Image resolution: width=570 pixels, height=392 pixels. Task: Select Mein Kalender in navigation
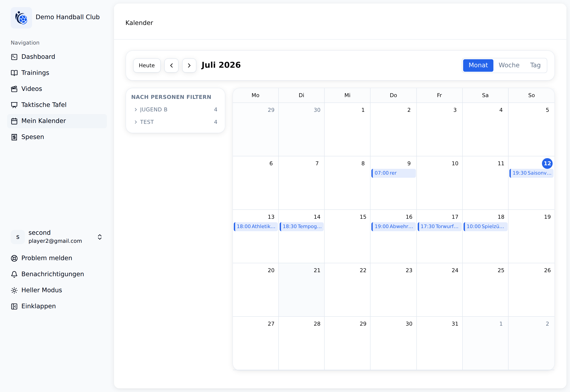tap(57, 121)
